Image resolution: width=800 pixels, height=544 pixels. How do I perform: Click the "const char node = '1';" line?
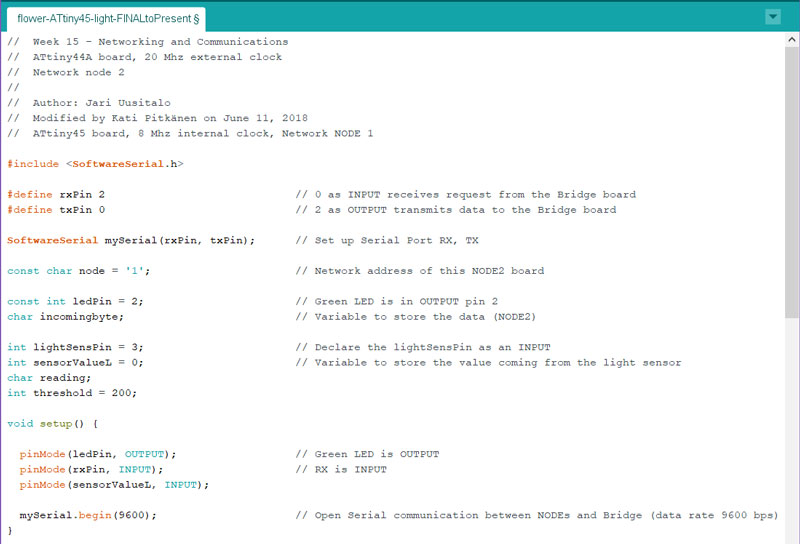coord(79,271)
